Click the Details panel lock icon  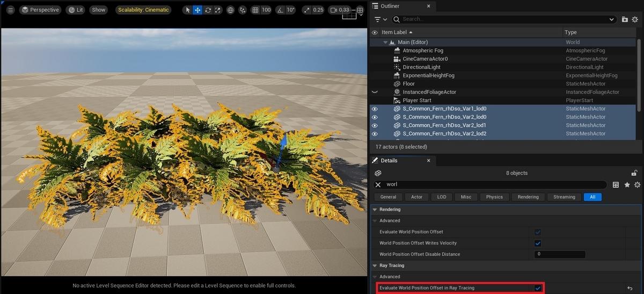[x=634, y=173]
